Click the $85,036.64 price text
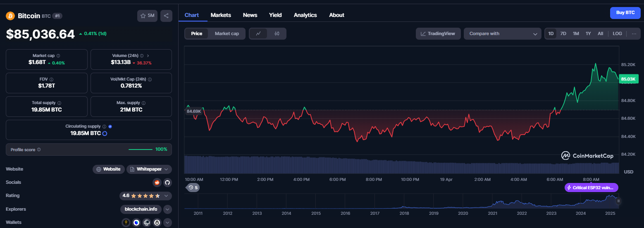644x228 pixels. 41,34
